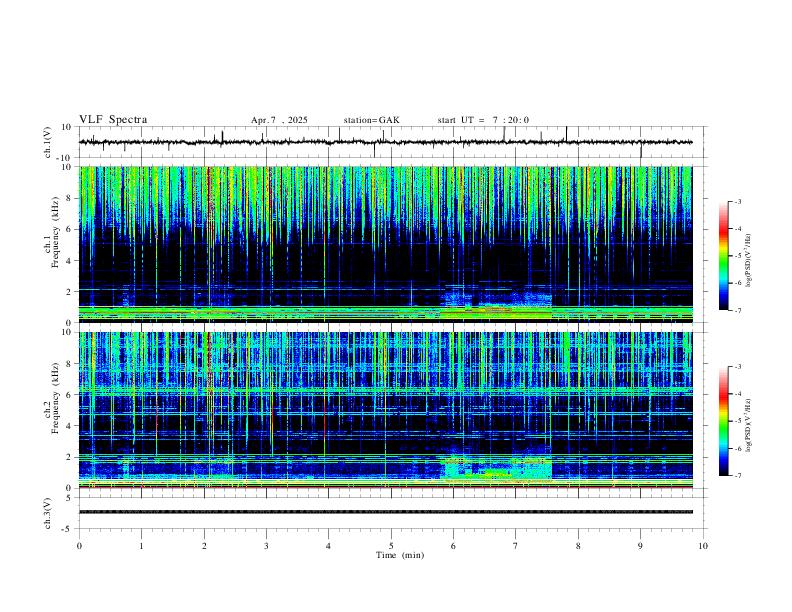Click the ch.1 spectrogram "log(PSD)(V²/Hz)" colorbar label
This screenshot has height=612, width=792.
pos(749,260)
